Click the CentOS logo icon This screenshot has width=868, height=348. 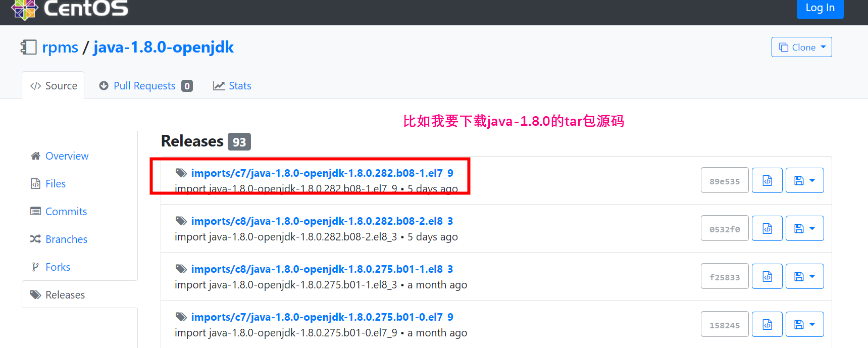click(25, 9)
